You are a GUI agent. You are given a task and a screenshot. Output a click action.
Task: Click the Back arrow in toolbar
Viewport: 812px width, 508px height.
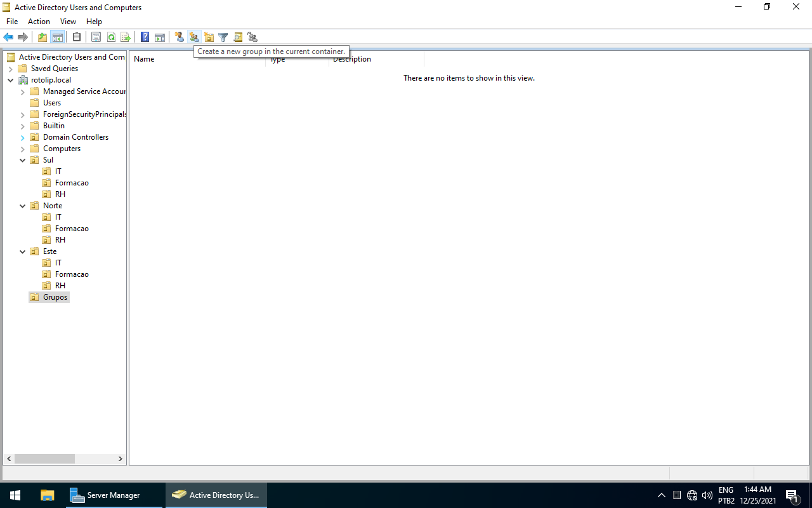coord(8,37)
